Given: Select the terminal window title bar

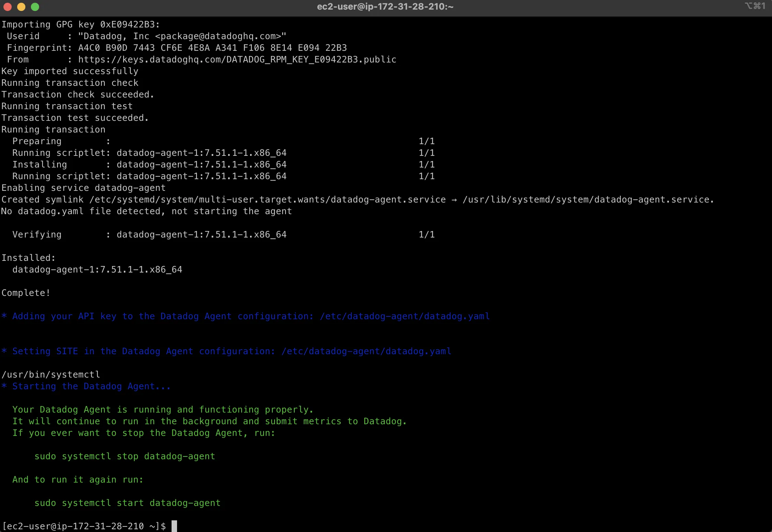Looking at the screenshot, I should (386, 7).
